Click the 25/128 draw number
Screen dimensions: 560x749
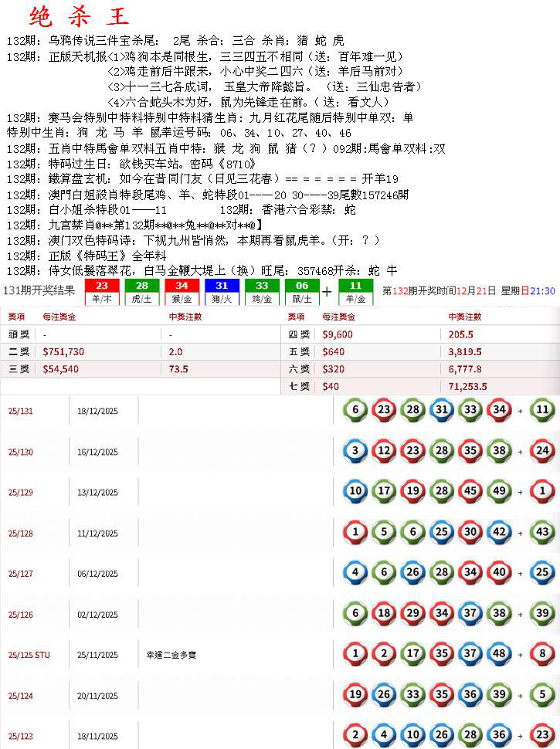[x=21, y=533]
